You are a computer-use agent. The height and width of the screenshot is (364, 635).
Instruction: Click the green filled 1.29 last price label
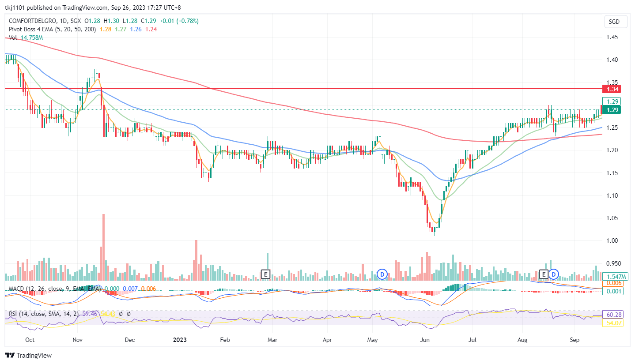tap(612, 110)
